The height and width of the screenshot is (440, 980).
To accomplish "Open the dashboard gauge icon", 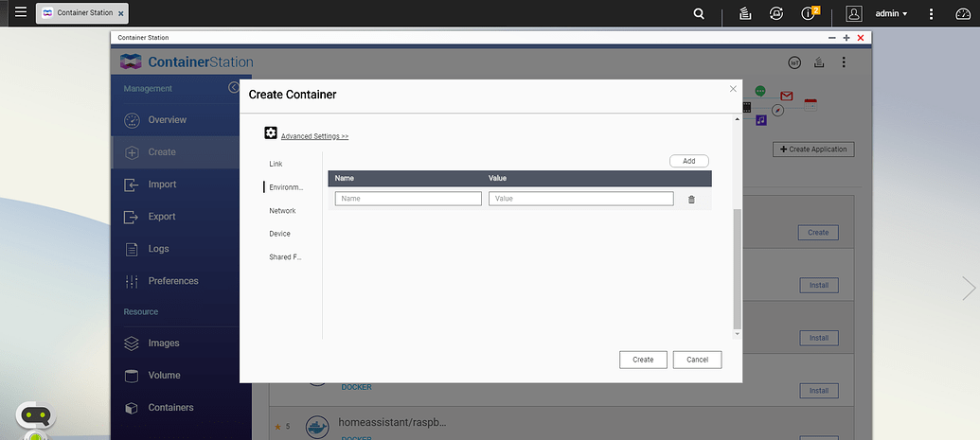I will (x=963, y=13).
